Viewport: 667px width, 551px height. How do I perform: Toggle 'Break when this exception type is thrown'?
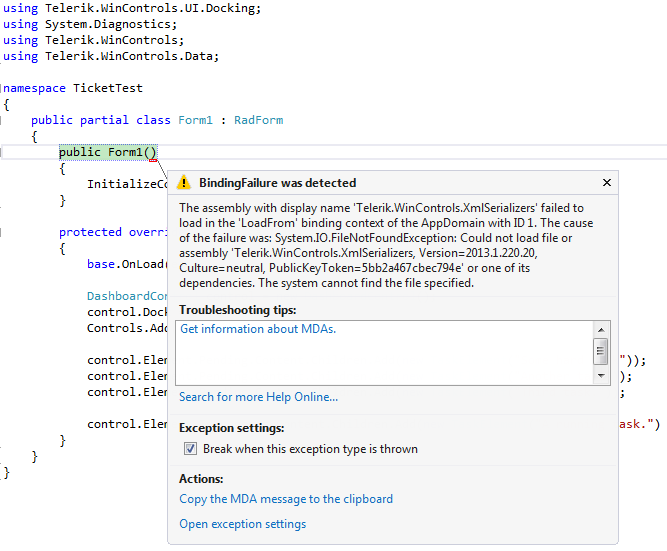click(x=190, y=449)
